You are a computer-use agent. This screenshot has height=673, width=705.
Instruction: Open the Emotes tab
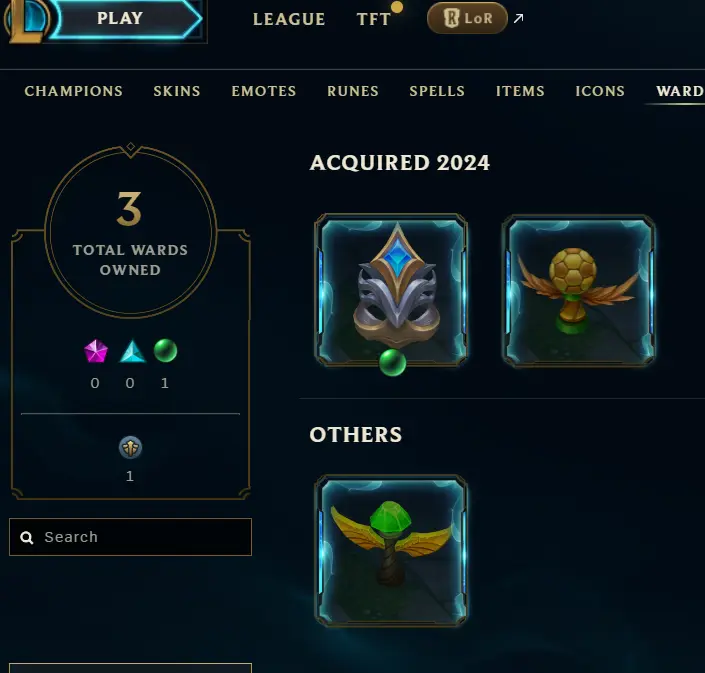coord(264,91)
